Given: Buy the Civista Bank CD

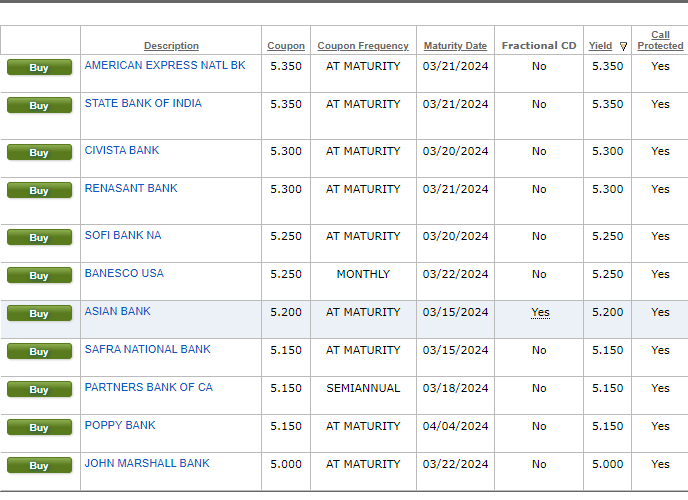Looking at the screenshot, I should tap(39, 153).
